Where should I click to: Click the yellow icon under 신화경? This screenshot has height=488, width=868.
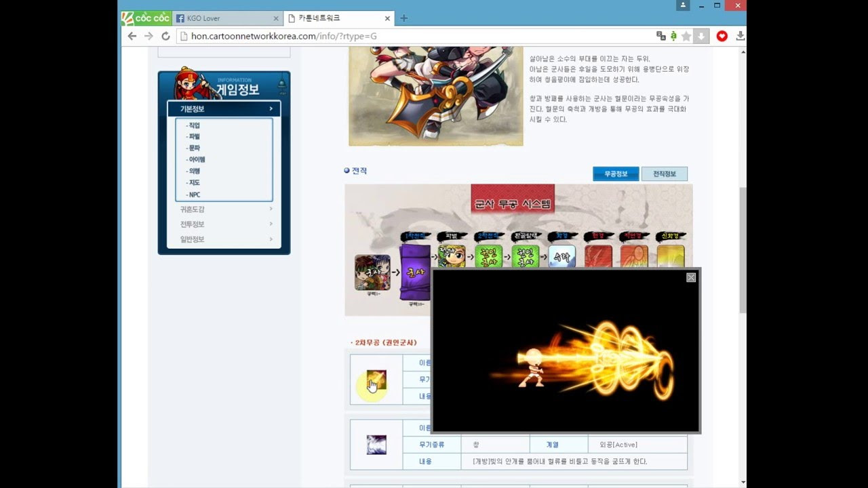pos(670,257)
